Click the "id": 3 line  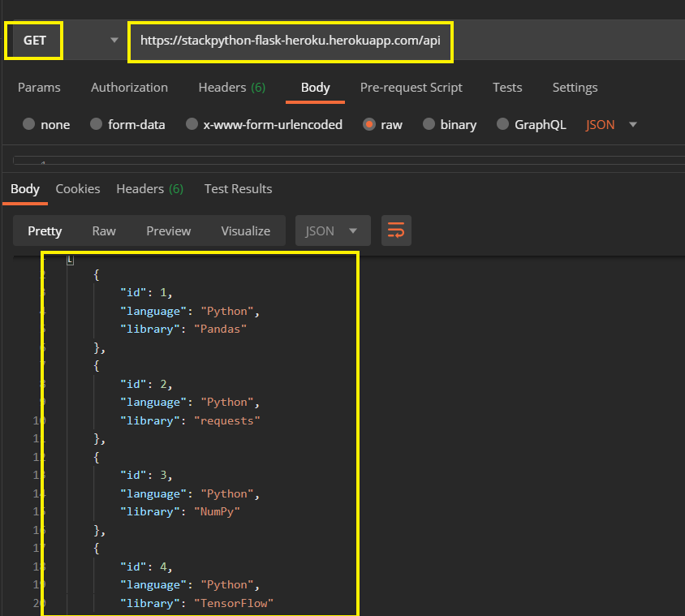(x=146, y=475)
